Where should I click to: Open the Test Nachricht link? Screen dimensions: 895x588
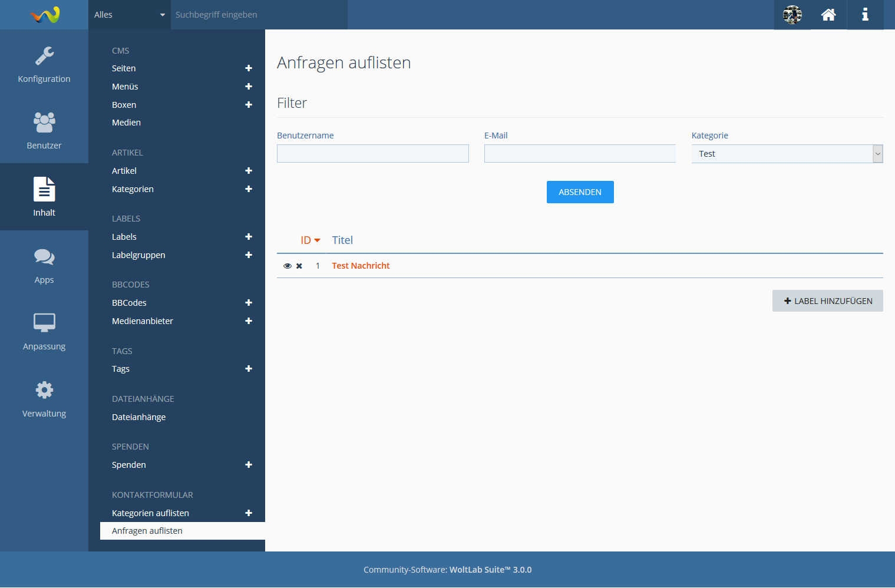[361, 266]
